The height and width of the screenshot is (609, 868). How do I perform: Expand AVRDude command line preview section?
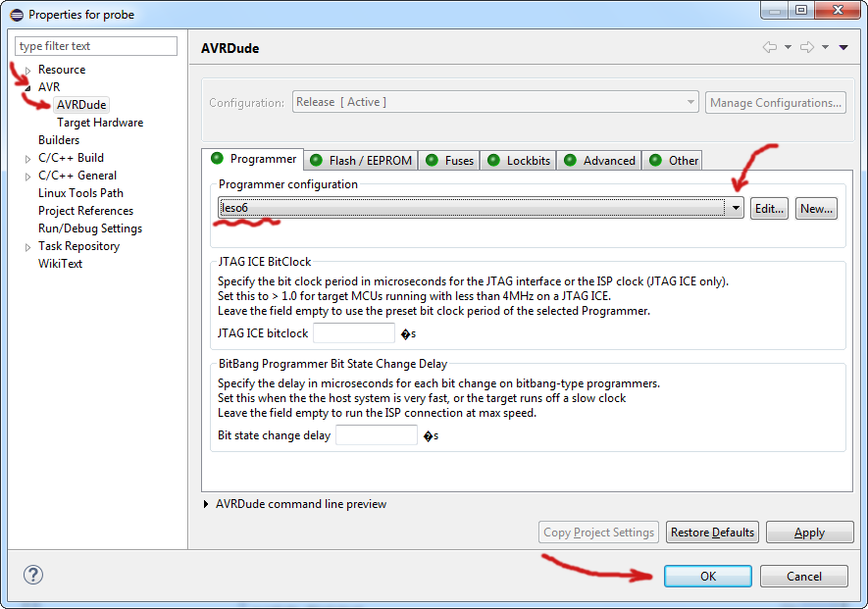click(206, 504)
